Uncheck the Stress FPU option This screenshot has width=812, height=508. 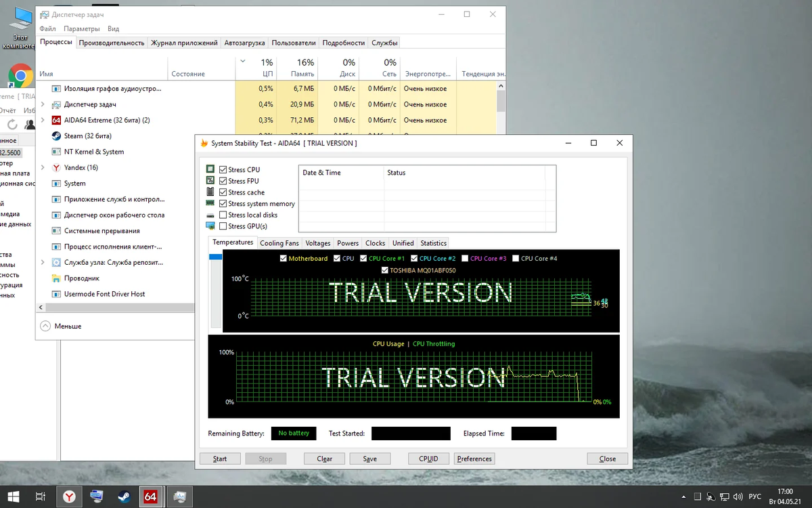223,181
